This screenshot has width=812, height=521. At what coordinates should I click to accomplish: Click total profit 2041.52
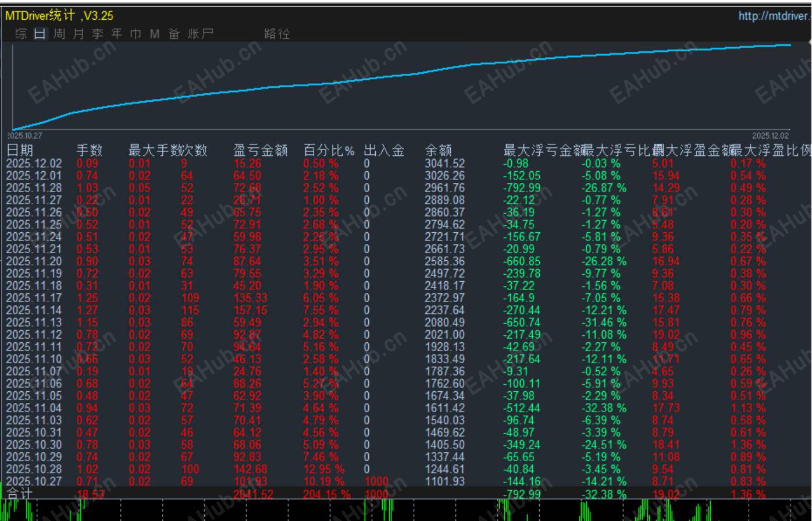[253, 494]
